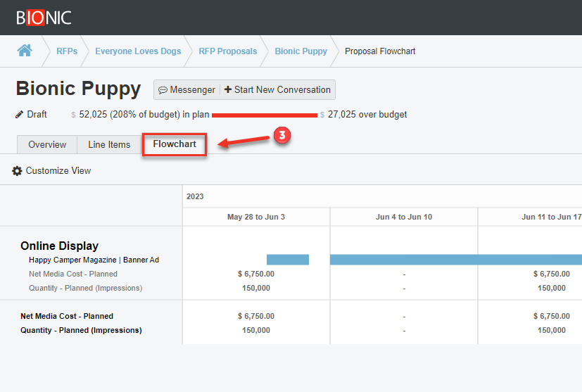Image resolution: width=582 pixels, height=392 pixels.
Task: Switch to the Line Items tab
Action: pyautogui.click(x=109, y=144)
